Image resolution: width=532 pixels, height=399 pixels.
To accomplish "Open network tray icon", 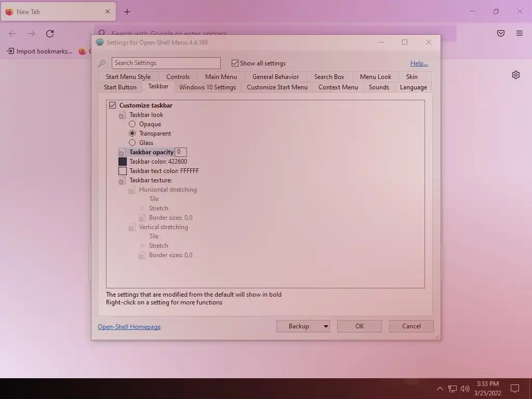I will [x=453, y=389].
